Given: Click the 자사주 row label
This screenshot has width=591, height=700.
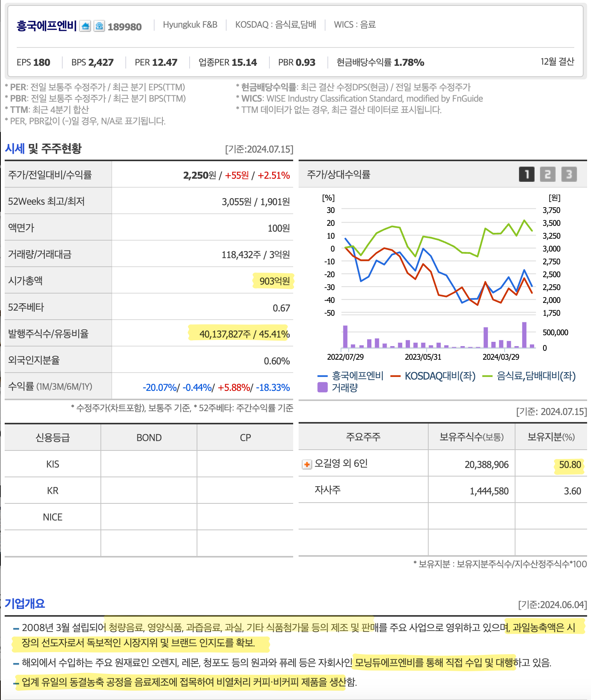Looking at the screenshot, I should click(327, 490).
